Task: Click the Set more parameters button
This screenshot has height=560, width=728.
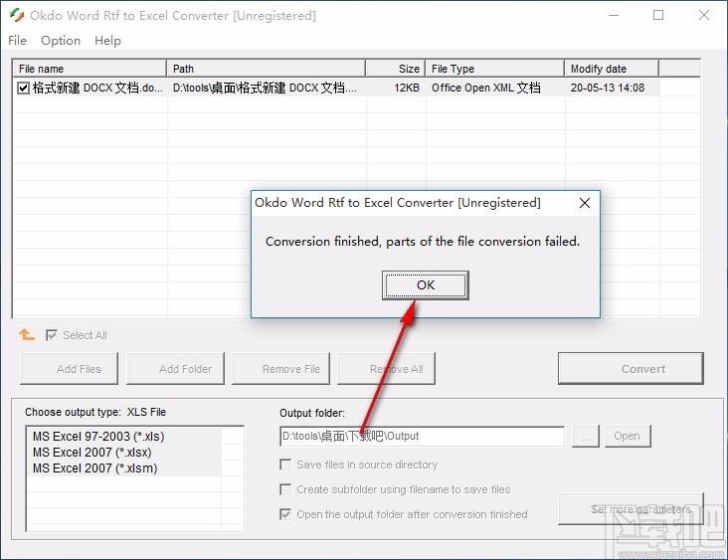Action: pos(631,509)
